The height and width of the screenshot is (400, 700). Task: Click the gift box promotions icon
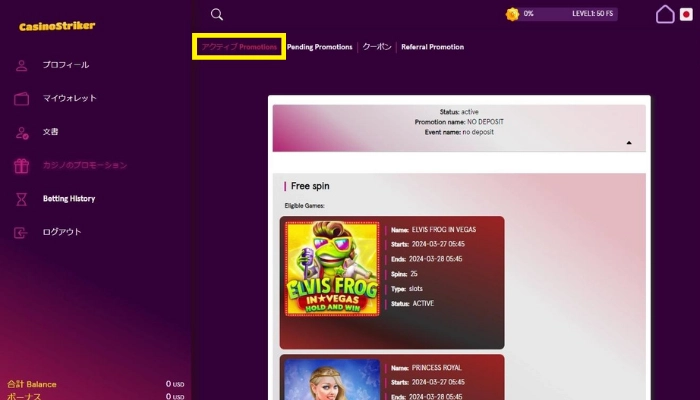point(21,166)
